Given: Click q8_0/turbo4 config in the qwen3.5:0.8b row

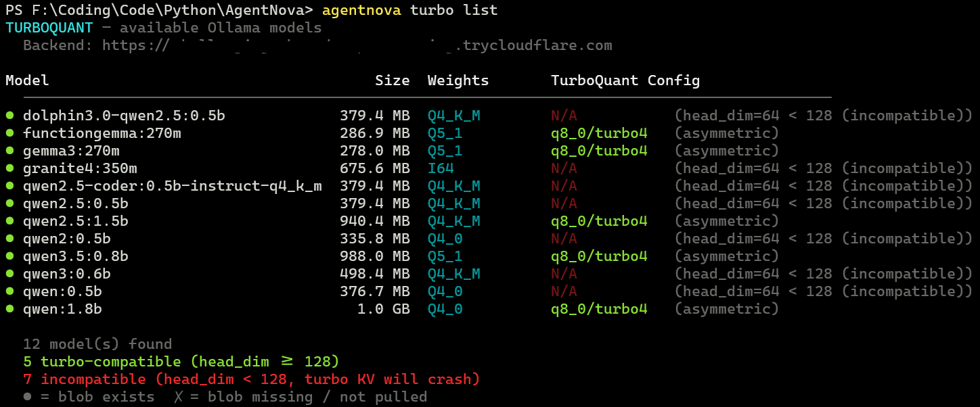Looking at the screenshot, I should click(599, 256).
